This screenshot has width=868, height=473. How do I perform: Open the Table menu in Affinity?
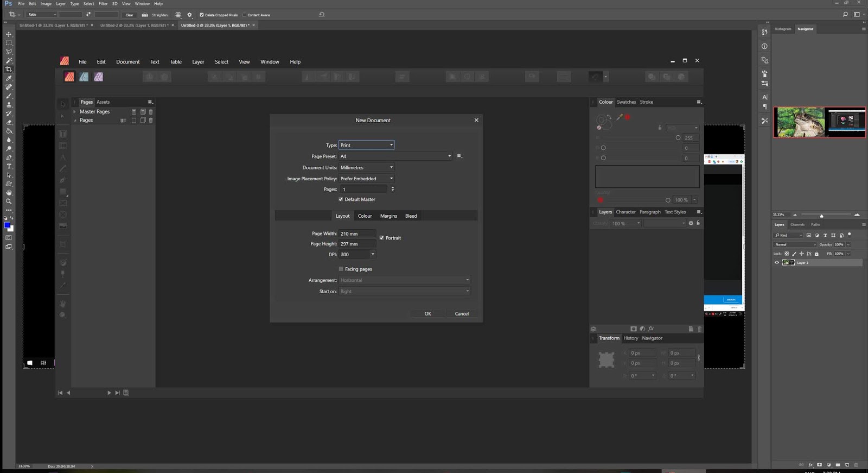pos(176,62)
